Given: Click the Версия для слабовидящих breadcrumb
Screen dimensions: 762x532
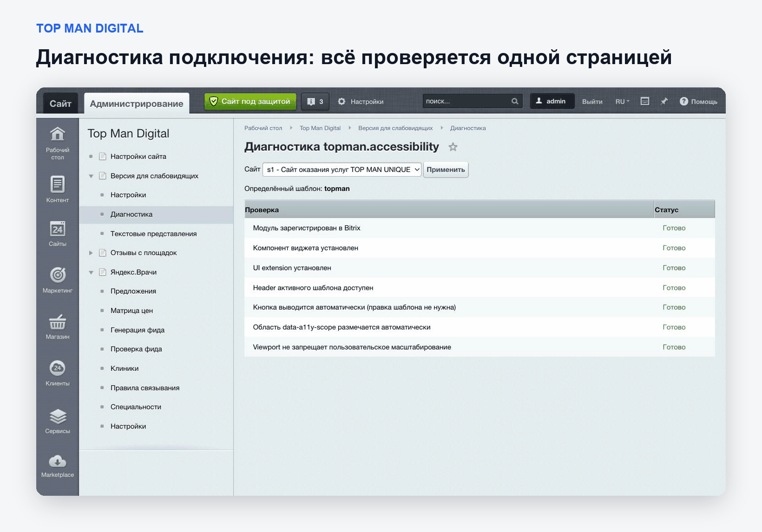Looking at the screenshot, I should 395,128.
